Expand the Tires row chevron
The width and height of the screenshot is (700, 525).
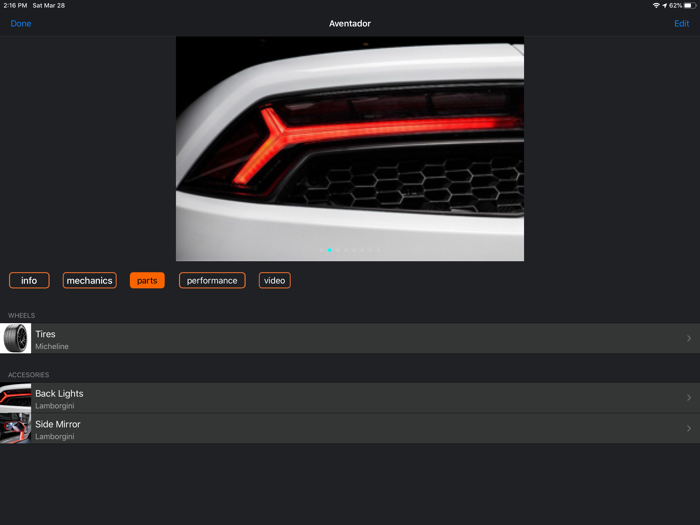[x=689, y=338]
